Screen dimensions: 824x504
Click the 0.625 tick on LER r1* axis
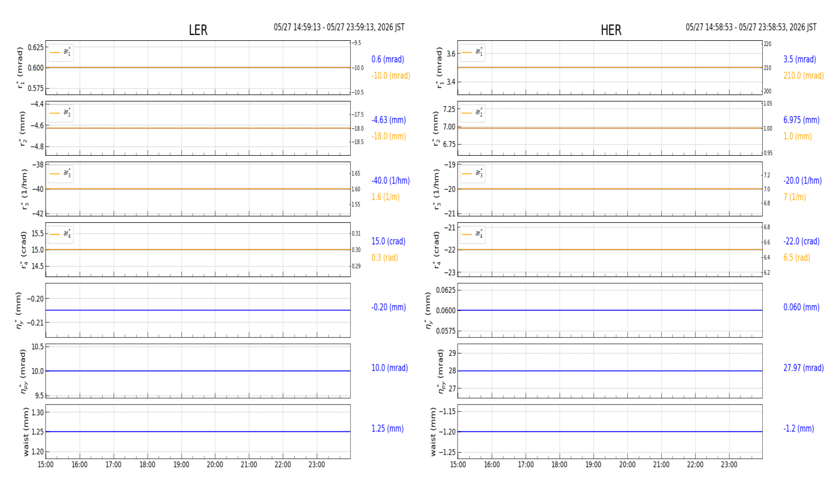35,47
